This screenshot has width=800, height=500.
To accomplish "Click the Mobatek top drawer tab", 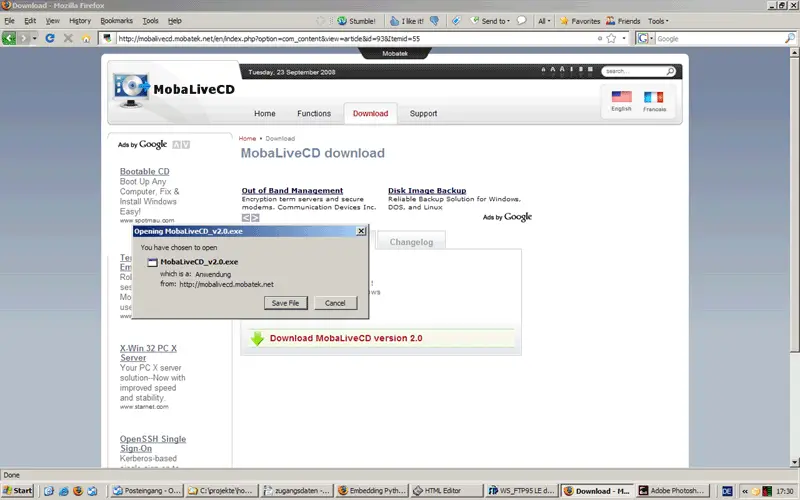I will pyautogui.click(x=395, y=53).
